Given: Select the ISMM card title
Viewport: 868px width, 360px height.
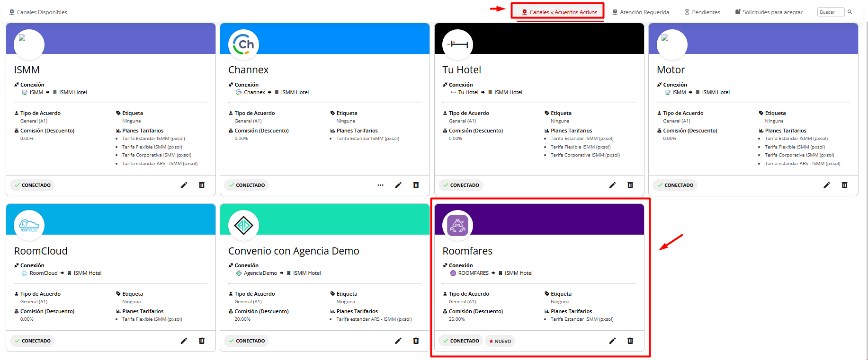Looking at the screenshot, I should click(x=27, y=70).
